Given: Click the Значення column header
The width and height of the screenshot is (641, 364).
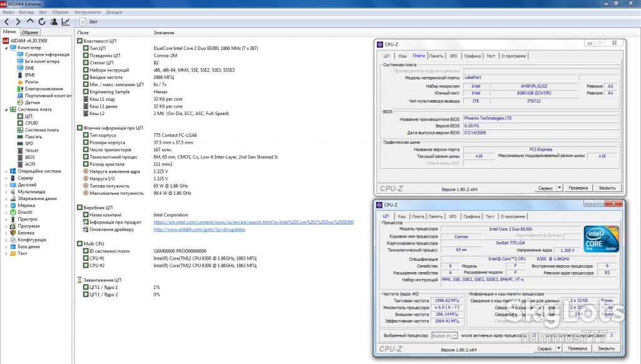Looking at the screenshot, I should tap(163, 33).
